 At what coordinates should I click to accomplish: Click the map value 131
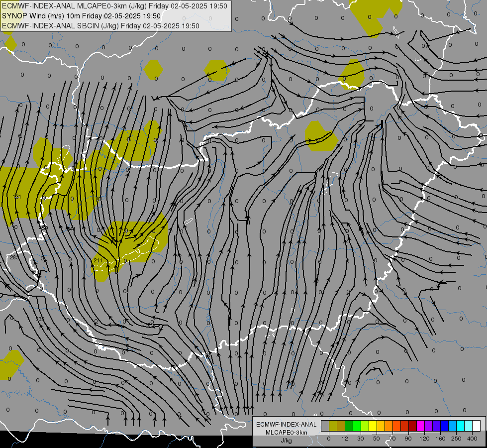[x=17, y=197]
